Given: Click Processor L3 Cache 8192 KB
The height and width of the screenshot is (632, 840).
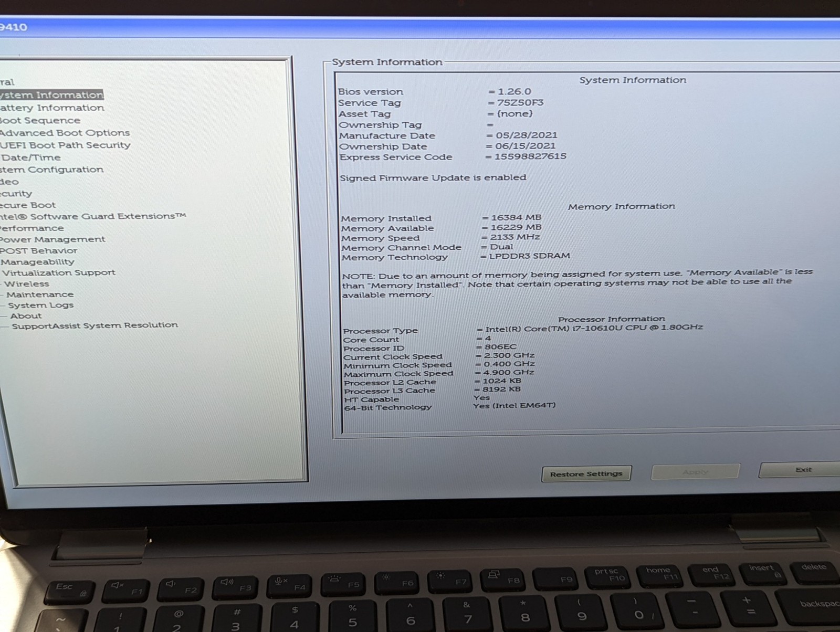Looking at the screenshot, I should coord(501,389).
